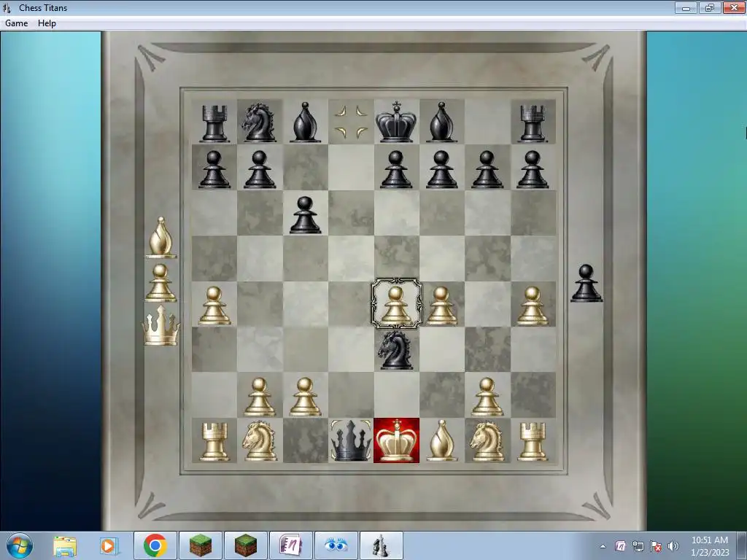Select the black bishop on c8
747x560 pixels.
305,122
